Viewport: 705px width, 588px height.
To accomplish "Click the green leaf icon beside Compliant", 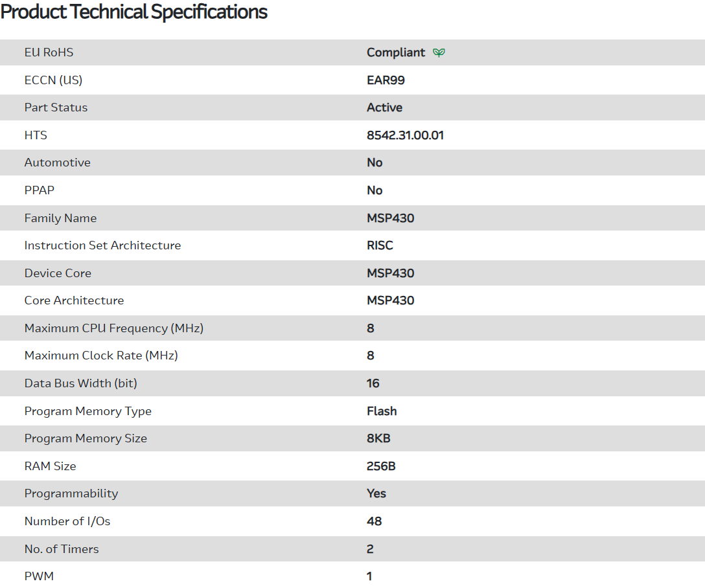I will coord(439,52).
